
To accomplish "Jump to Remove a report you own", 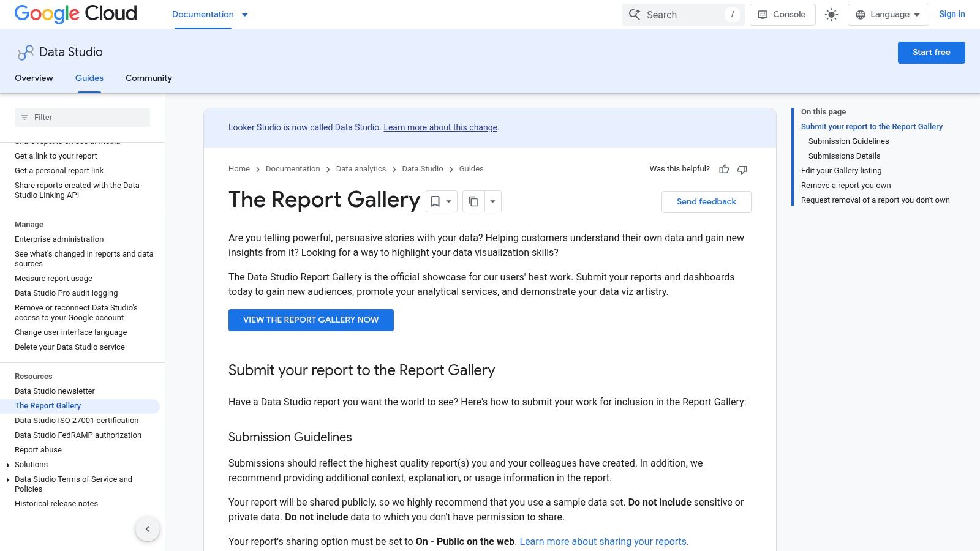I will 846,186.
